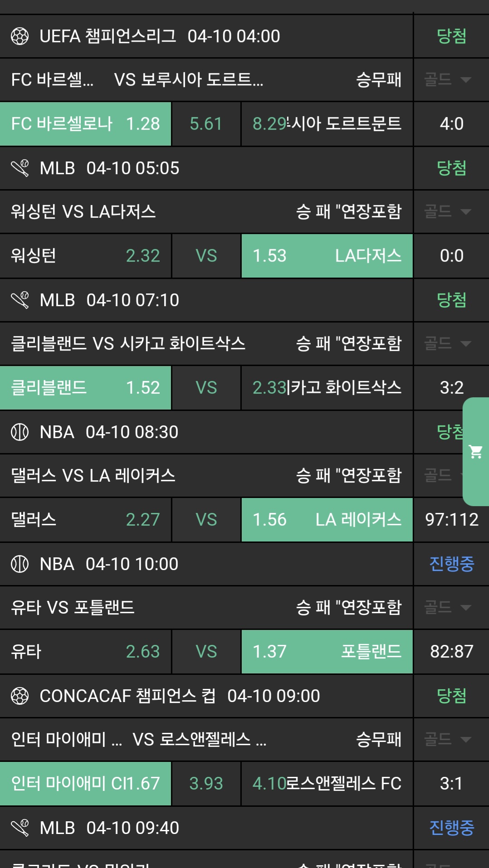This screenshot has height=868, width=489.
Task: Click the baseball icon for MLB 09:40 game
Action: [20, 828]
